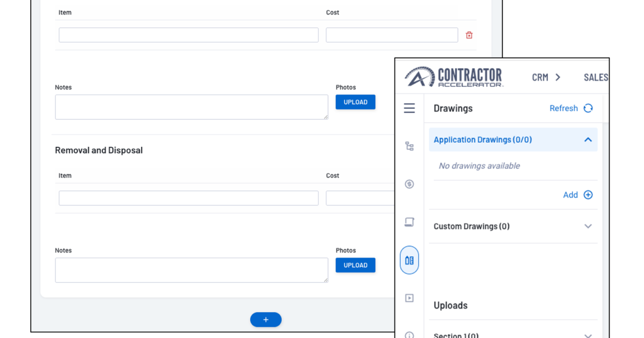Click the Refresh circular arrow icon

click(x=588, y=108)
